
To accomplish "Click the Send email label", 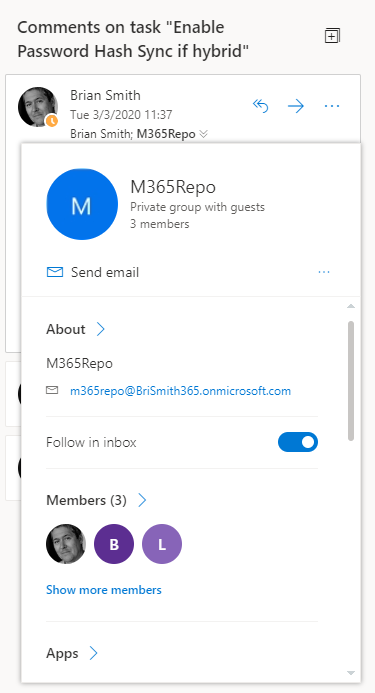I will click(x=105, y=272).
